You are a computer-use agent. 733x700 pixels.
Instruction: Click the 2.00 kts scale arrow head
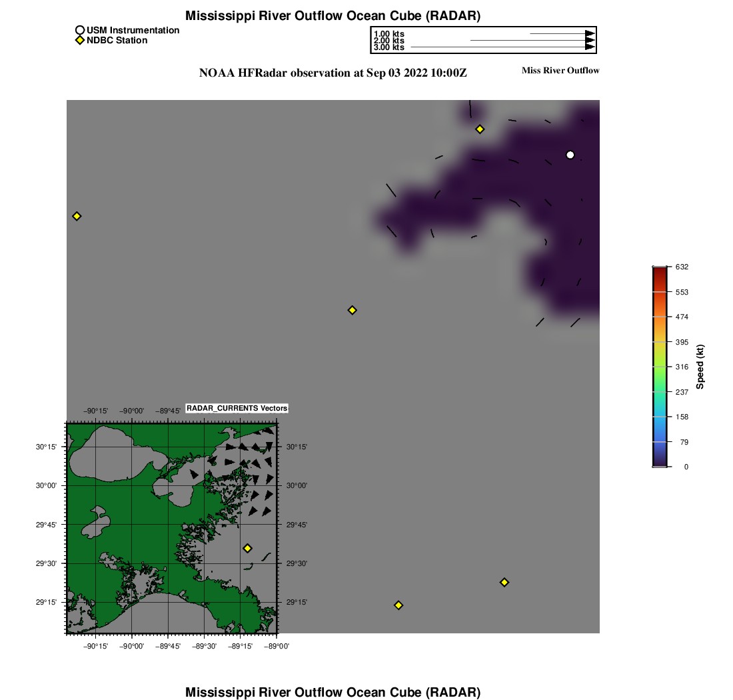[590, 41]
